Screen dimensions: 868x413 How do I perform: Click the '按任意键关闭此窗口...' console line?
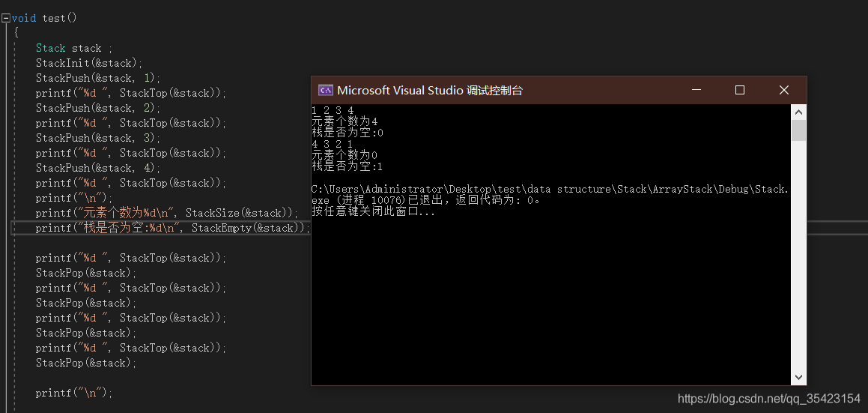374,212
